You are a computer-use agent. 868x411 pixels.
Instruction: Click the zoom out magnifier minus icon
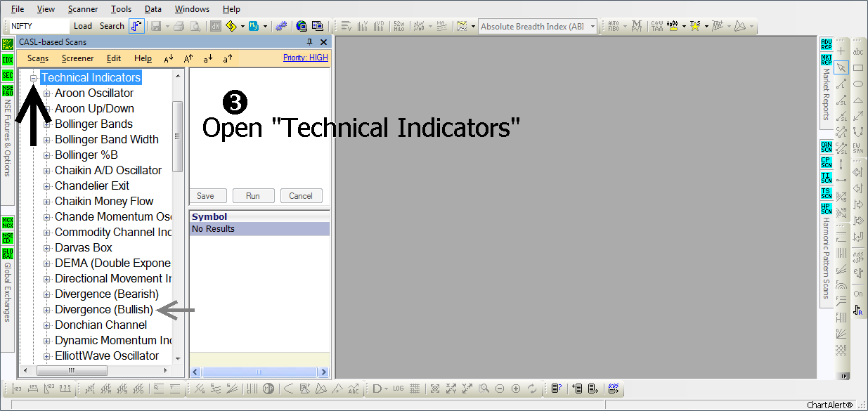pos(500,389)
